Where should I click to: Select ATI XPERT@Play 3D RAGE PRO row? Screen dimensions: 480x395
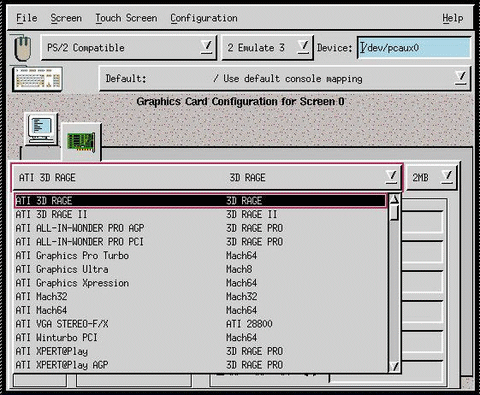tap(201, 351)
